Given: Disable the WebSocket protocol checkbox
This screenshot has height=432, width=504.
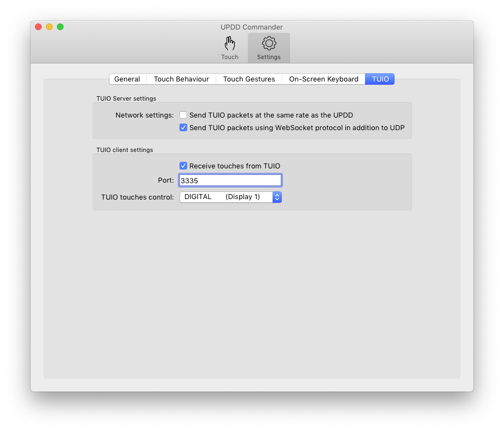Looking at the screenshot, I should tap(183, 128).
